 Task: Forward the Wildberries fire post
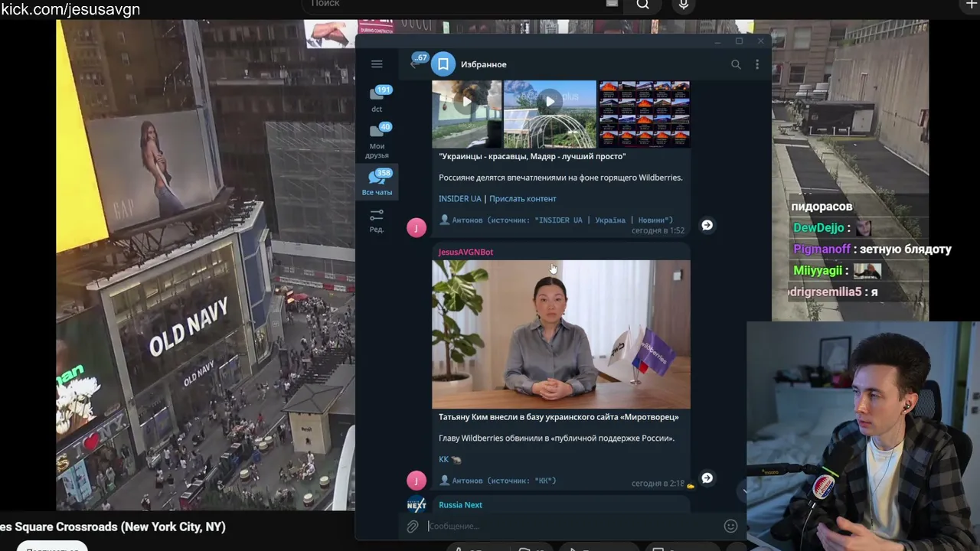click(x=707, y=225)
